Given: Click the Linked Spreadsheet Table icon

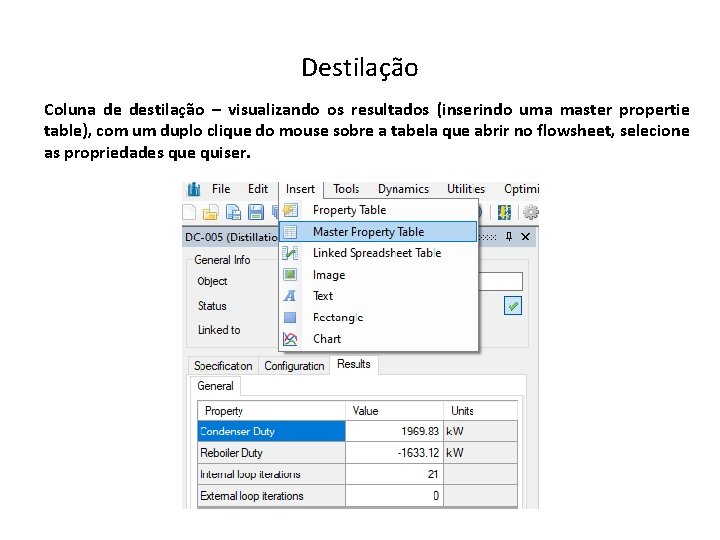Looking at the screenshot, I should click(x=290, y=253).
